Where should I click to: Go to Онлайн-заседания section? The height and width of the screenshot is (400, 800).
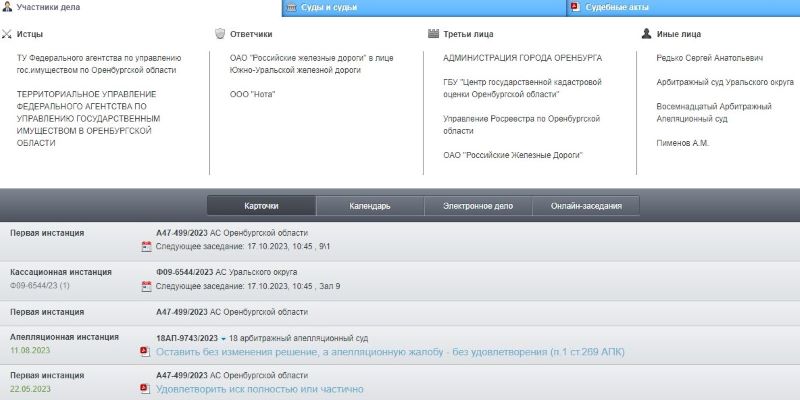pos(586,206)
